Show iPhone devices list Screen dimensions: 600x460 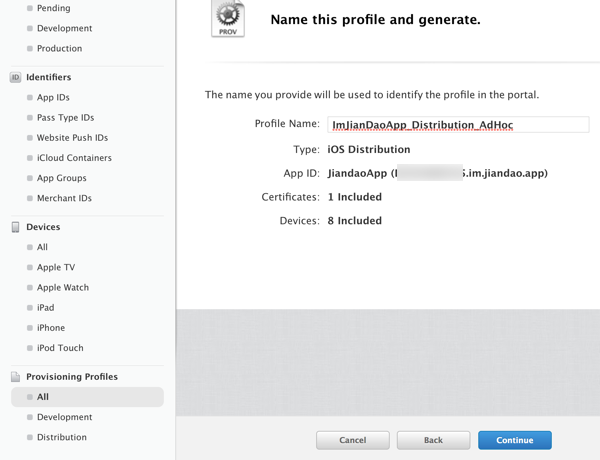point(51,328)
